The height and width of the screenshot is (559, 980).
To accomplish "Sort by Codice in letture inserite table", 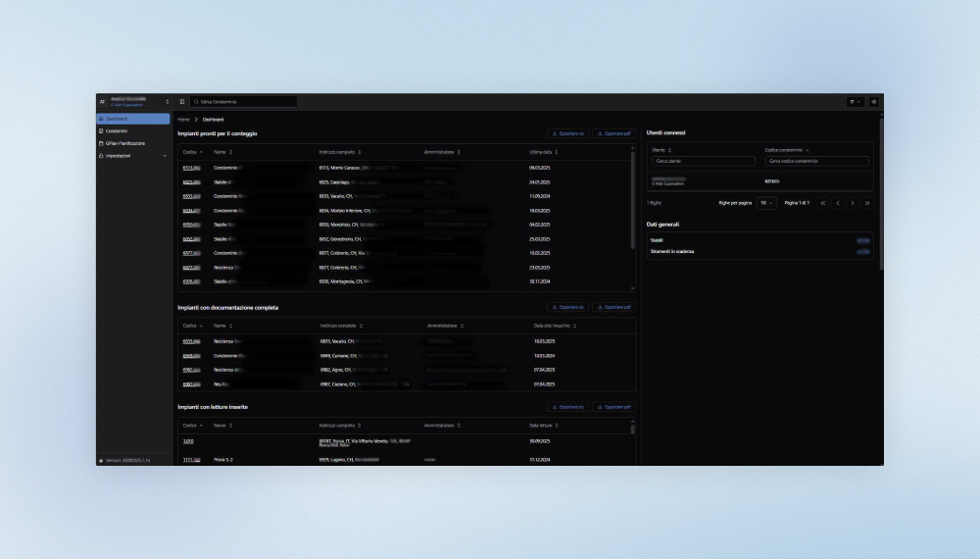I will coord(192,426).
